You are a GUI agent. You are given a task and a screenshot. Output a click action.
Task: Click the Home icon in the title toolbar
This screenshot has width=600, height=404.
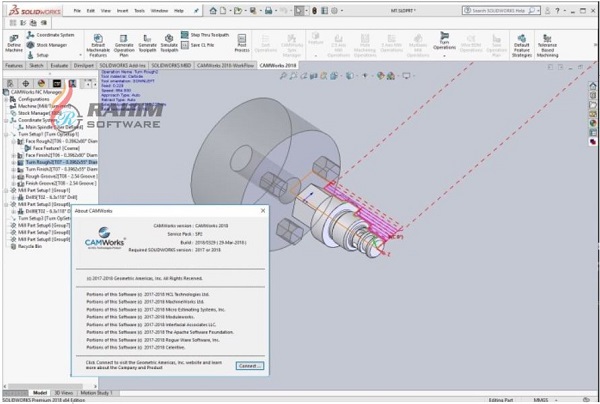pos(213,11)
